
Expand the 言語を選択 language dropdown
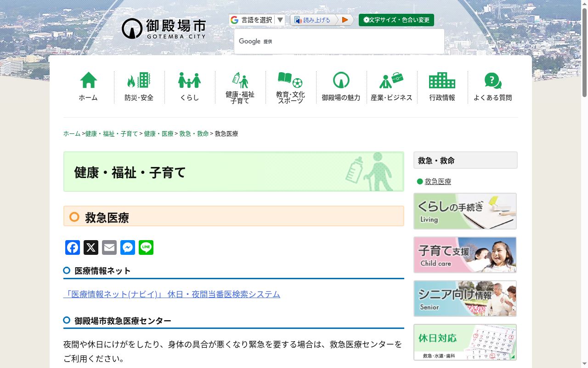(x=257, y=20)
